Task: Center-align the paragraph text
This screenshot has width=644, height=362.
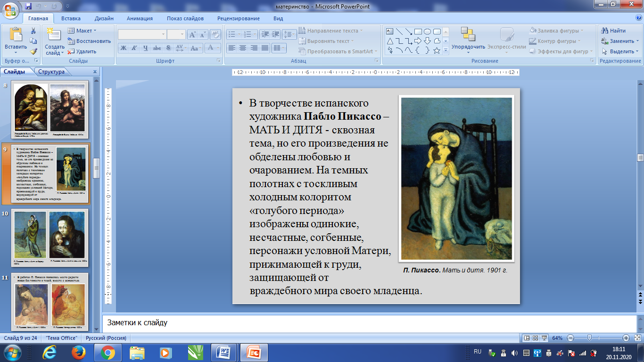Action: coord(243,48)
